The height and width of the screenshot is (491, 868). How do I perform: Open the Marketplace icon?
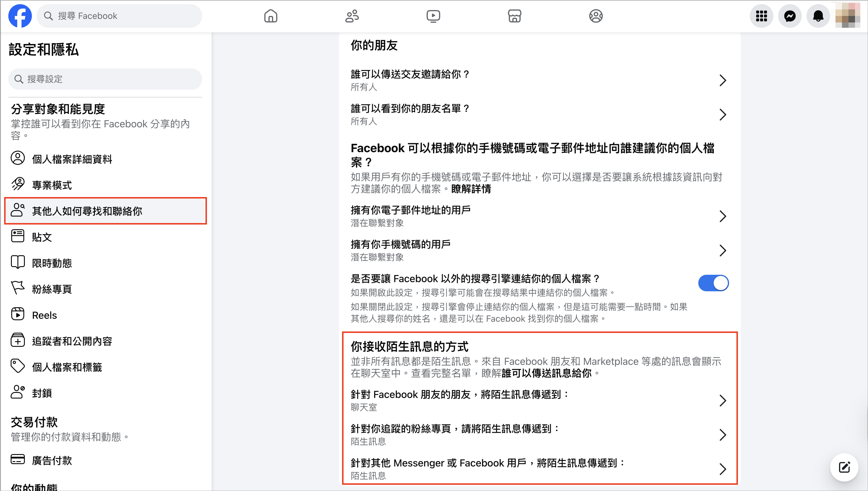tap(515, 16)
